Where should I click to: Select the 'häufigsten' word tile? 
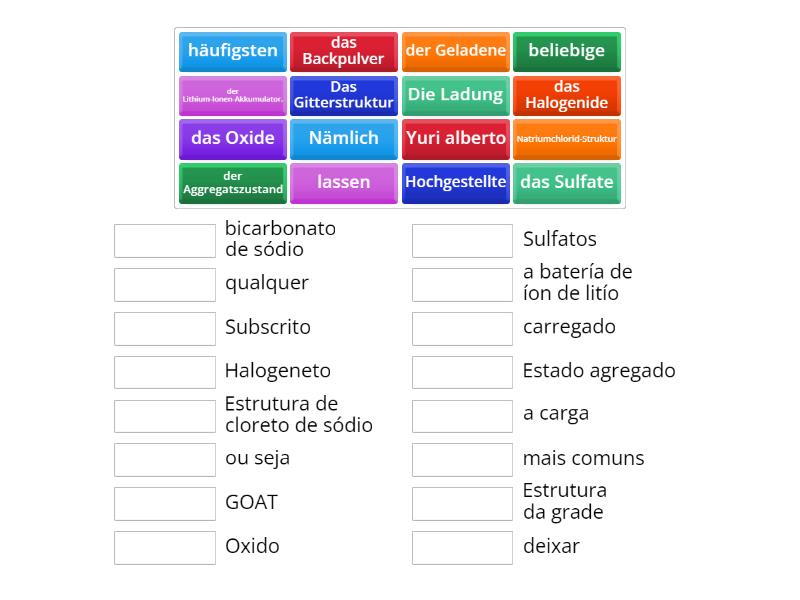coord(233,52)
